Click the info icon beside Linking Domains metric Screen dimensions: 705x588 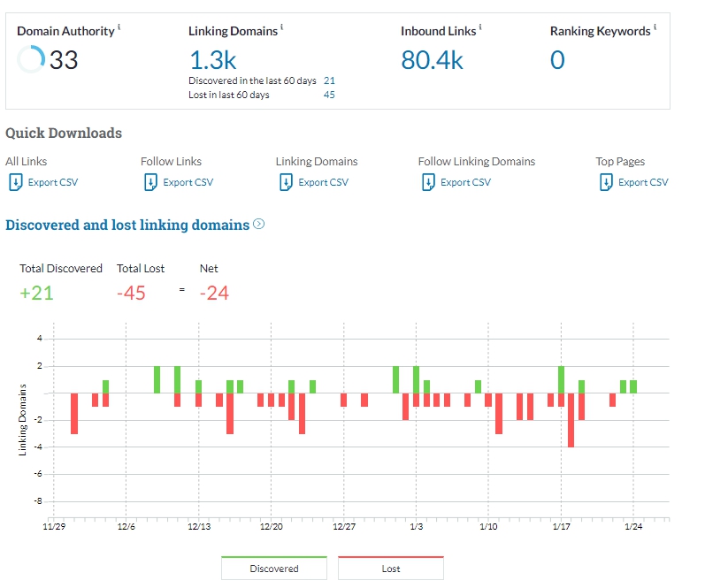pos(281,27)
